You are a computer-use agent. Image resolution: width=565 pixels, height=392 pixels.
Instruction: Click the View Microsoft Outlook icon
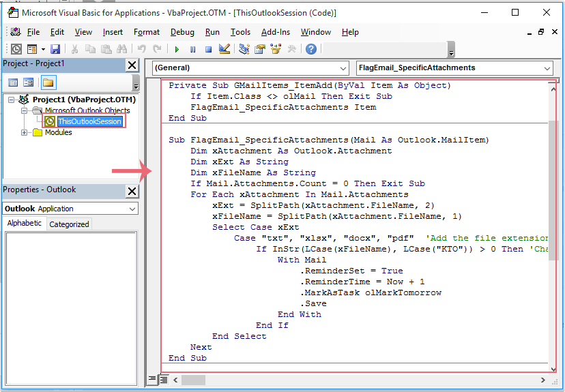pyautogui.click(x=16, y=49)
